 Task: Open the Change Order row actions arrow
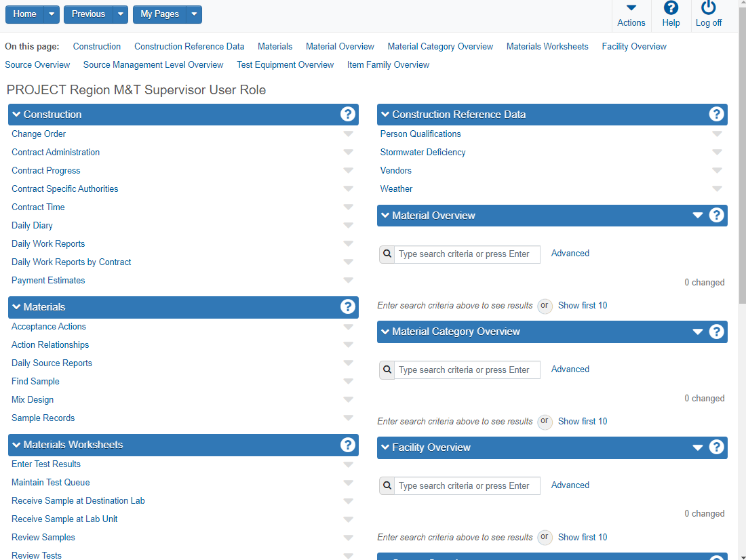(x=348, y=134)
